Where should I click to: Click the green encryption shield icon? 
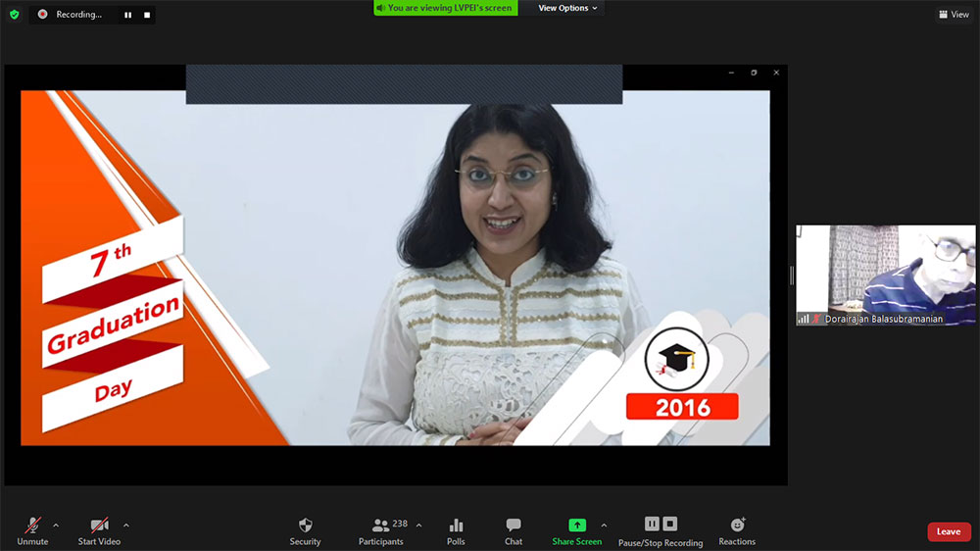(14, 15)
